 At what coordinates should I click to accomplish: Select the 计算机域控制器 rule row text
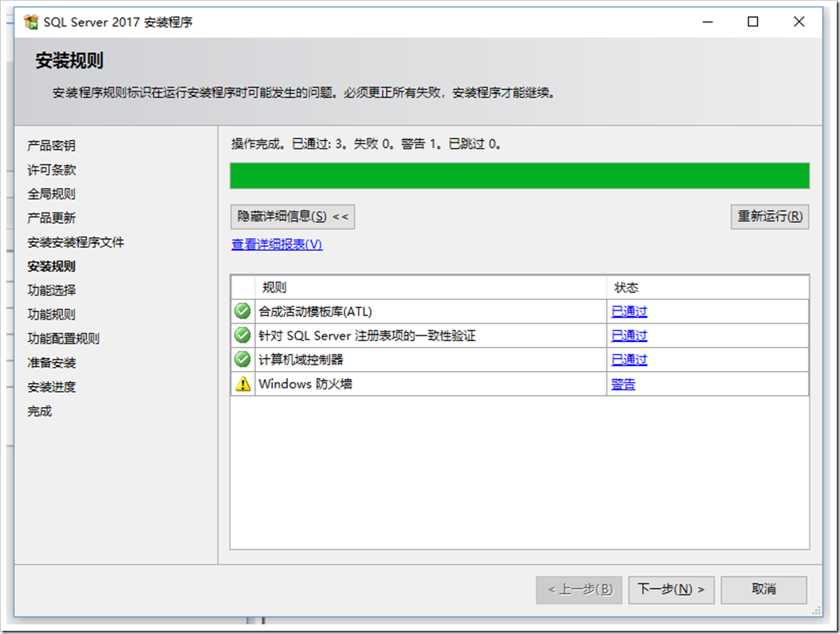301,360
